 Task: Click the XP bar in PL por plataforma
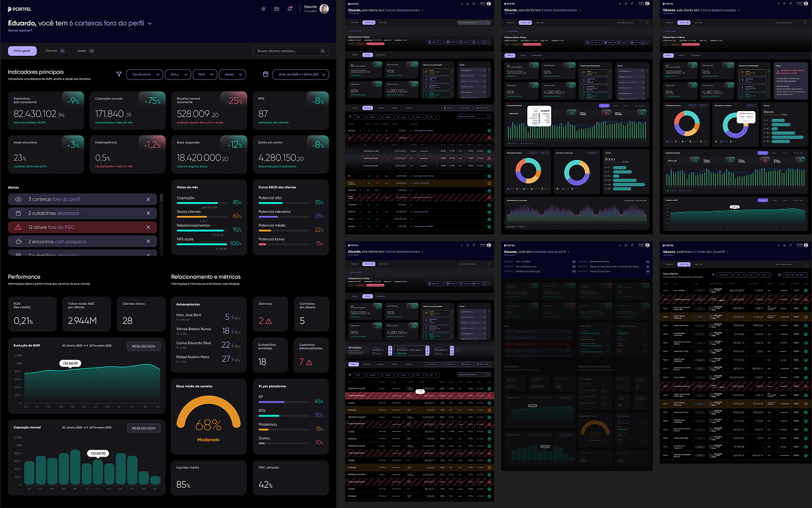[282, 402]
